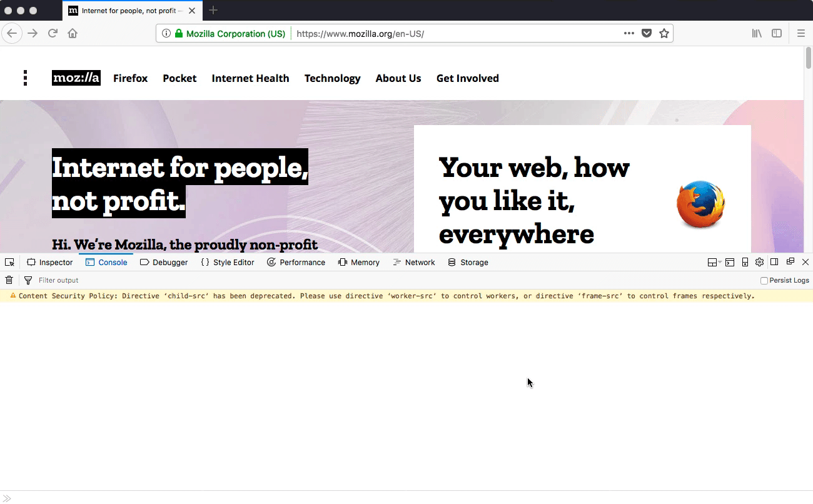The image size is (813, 504).
Task: Click the green padlock security icon
Action: click(179, 34)
